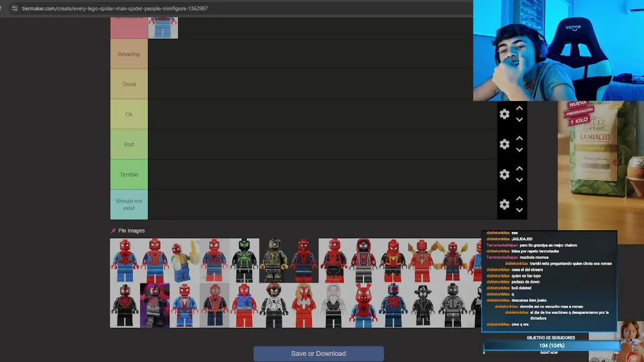644x362 pixels.
Task: Select the Ok tier label
Action: pyautogui.click(x=129, y=114)
